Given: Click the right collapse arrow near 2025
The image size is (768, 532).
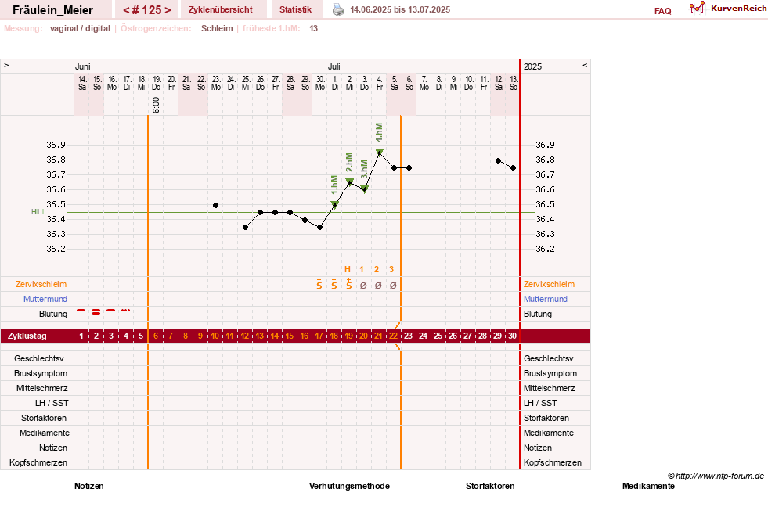Looking at the screenshot, I should [x=584, y=65].
